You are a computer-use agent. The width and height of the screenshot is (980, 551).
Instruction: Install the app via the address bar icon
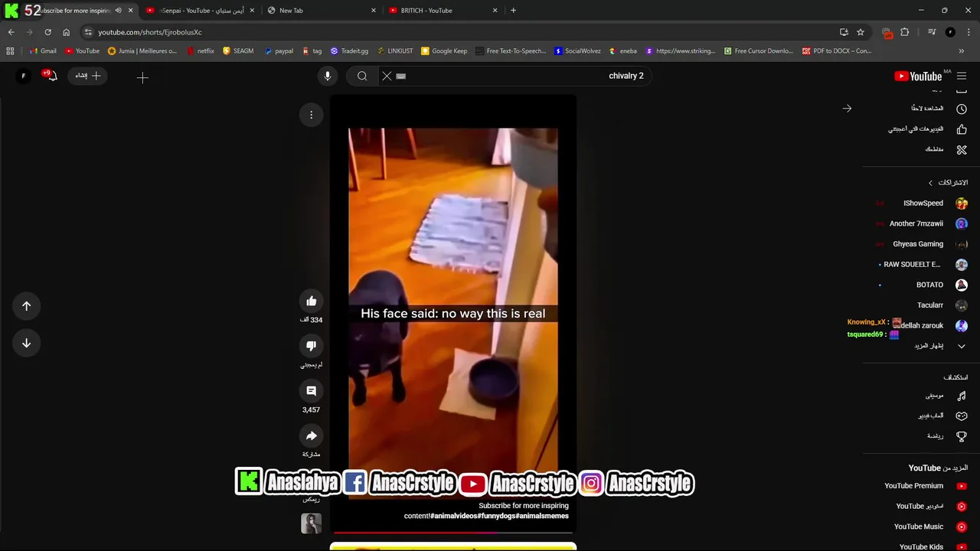(x=844, y=32)
